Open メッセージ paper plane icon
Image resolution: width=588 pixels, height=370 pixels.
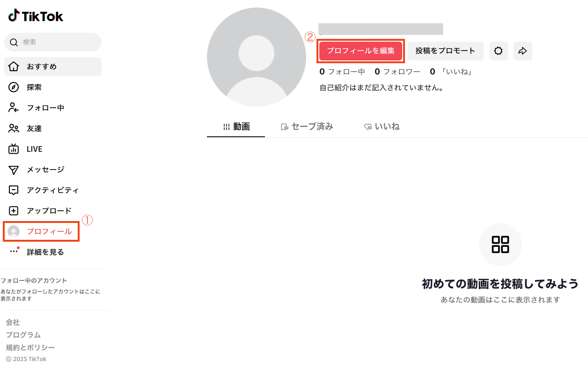point(14,170)
